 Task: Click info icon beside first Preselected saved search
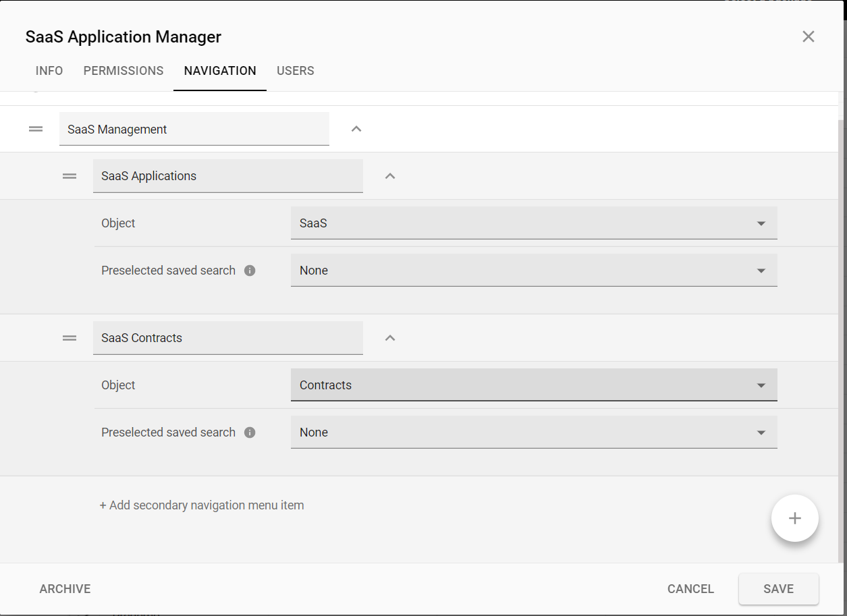pyautogui.click(x=250, y=270)
